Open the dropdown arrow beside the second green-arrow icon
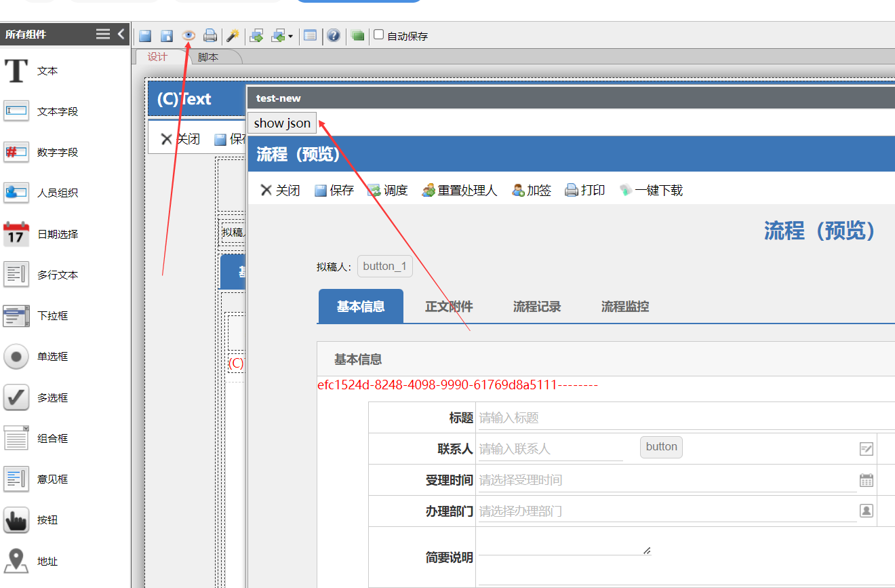Viewport: 895px width, 588px height. pos(291,36)
